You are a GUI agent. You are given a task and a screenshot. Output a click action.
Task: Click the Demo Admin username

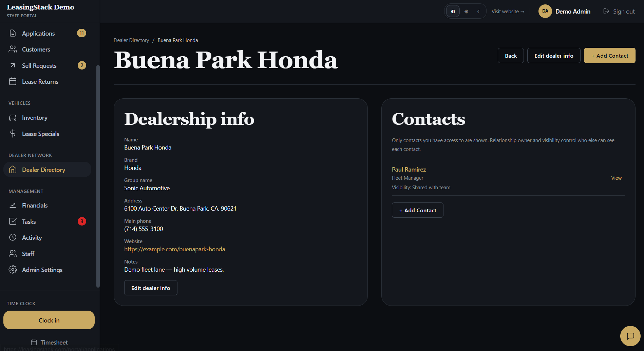pyautogui.click(x=573, y=11)
